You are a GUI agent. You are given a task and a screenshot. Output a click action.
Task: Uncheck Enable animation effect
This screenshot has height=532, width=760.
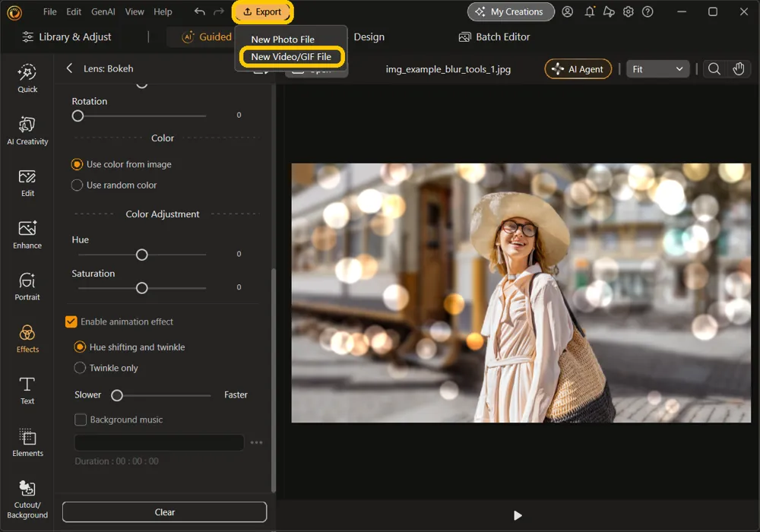pos(71,321)
